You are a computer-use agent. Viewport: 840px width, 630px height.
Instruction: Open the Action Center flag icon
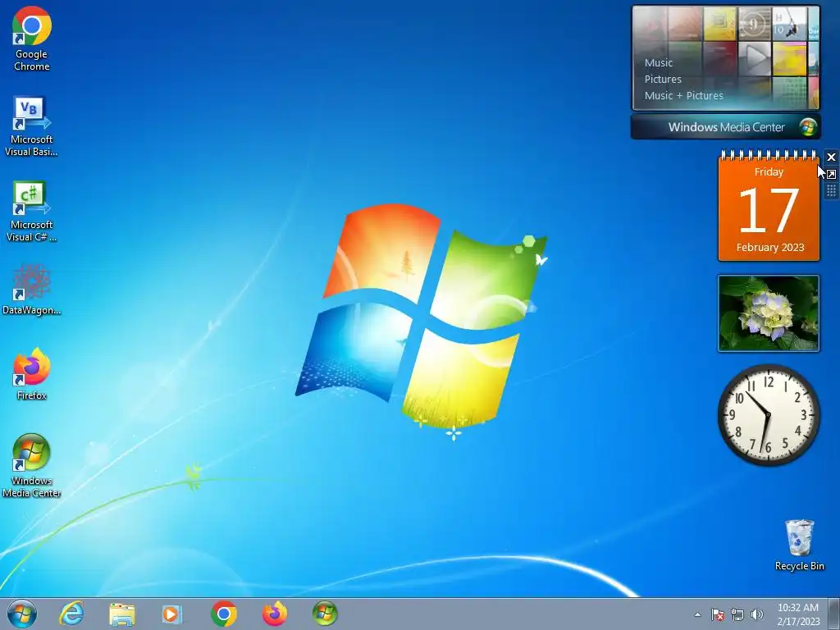coord(718,614)
